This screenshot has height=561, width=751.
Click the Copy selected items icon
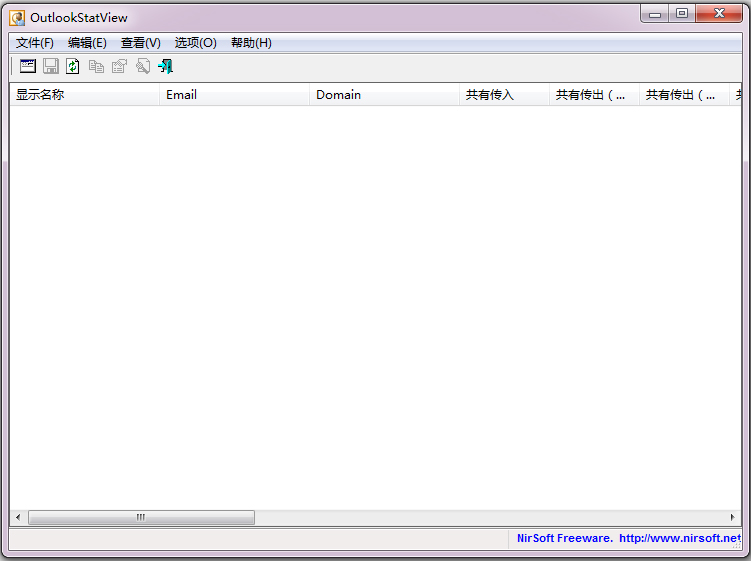click(x=96, y=66)
